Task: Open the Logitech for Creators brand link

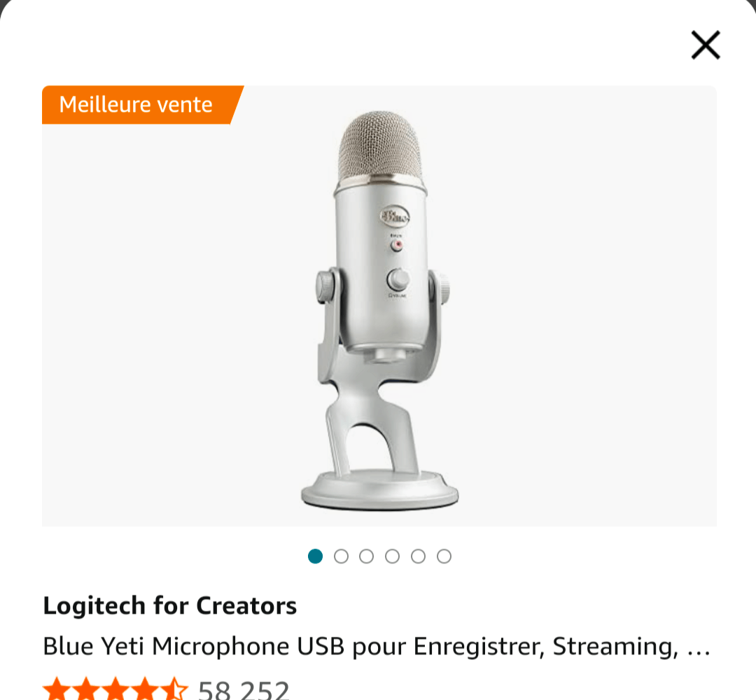Action: click(x=169, y=605)
